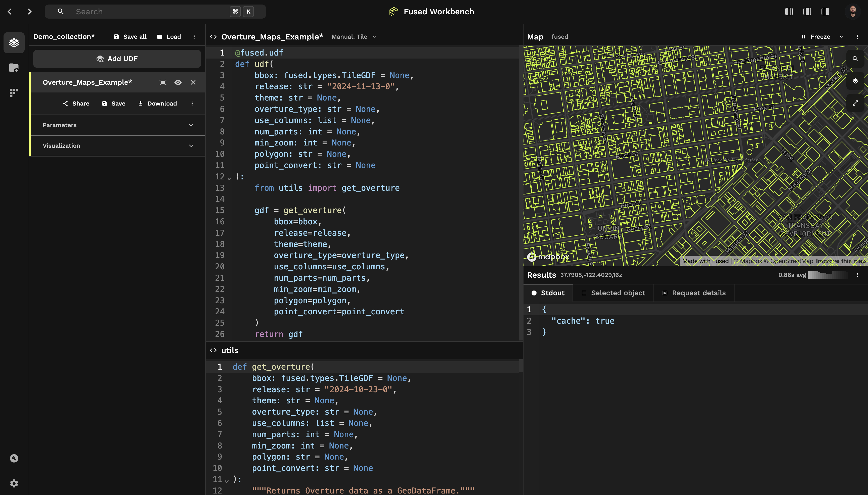Click code icon beside Overture_Maps_Example title

[213, 37]
